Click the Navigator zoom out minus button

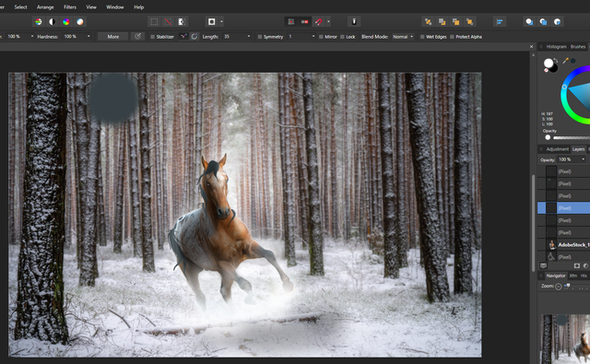559,287
